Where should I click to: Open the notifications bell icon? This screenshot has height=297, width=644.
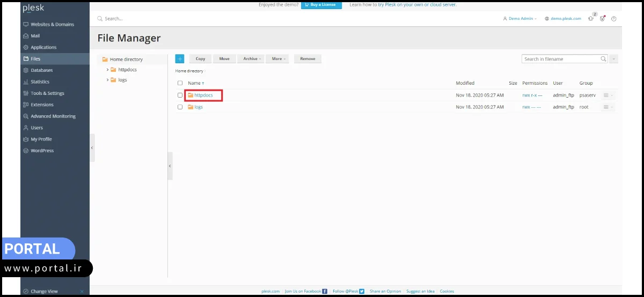[x=590, y=19]
